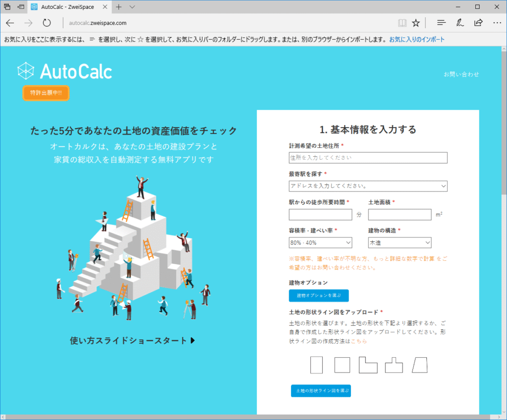Image resolution: width=507 pixels, height=420 pixels.
Task: Open the browser more options ellipsis
Action: pyautogui.click(x=497, y=23)
